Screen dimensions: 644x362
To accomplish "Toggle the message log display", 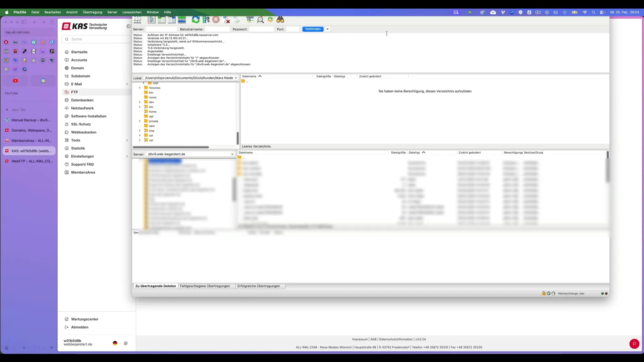I will point(151,20).
